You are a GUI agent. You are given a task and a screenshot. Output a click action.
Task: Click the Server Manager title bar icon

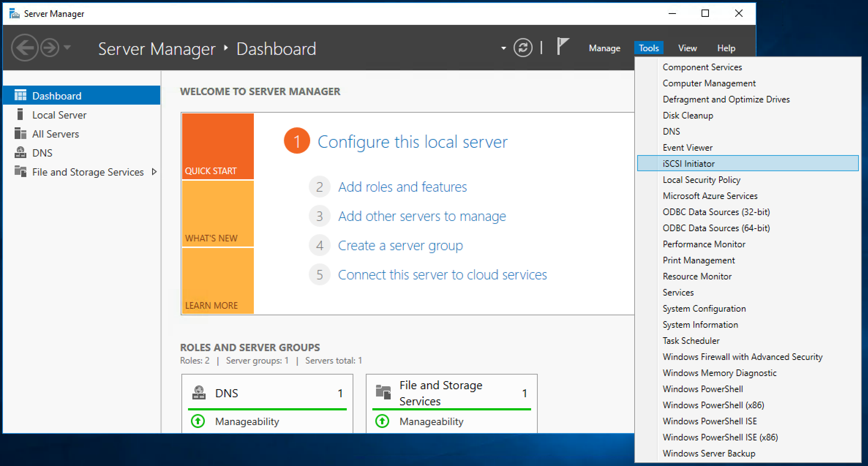tap(14, 14)
